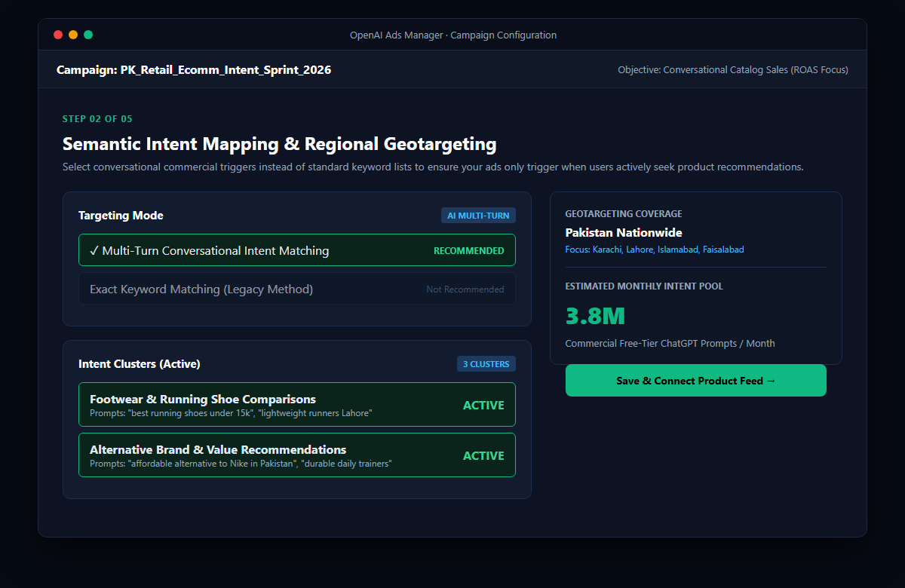This screenshot has width=905, height=588.
Task: Click the 3.8M intent pool figure
Action: coord(595,316)
